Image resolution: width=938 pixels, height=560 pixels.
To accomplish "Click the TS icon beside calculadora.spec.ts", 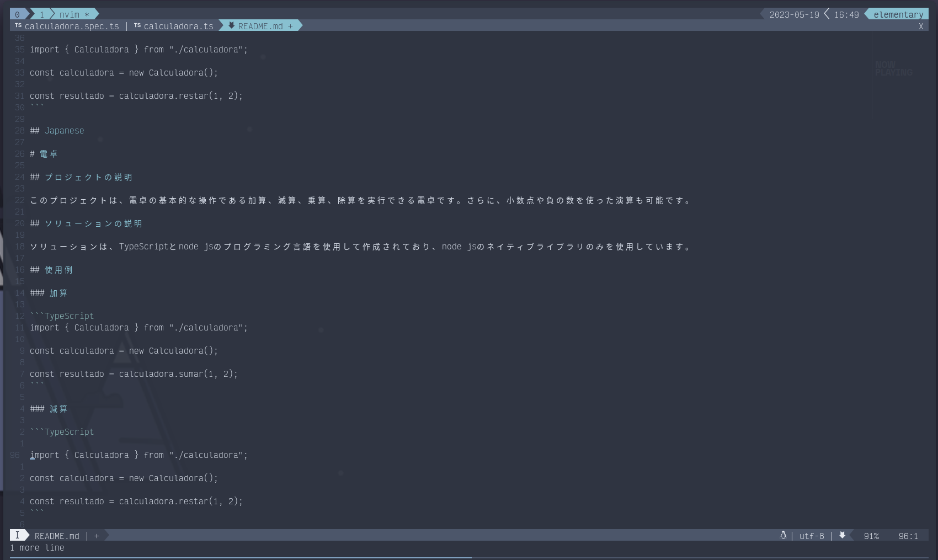I will [x=18, y=25].
